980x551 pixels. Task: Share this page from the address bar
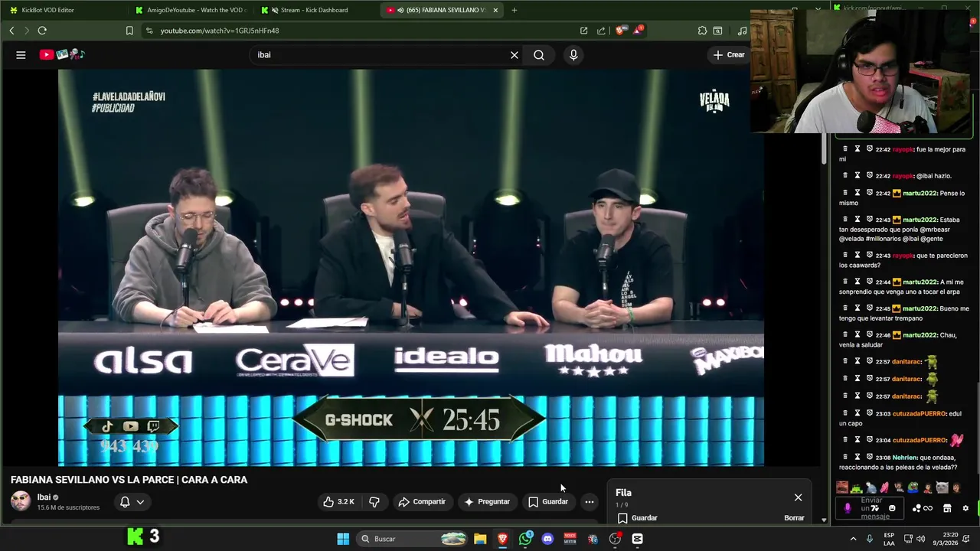(601, 31)
